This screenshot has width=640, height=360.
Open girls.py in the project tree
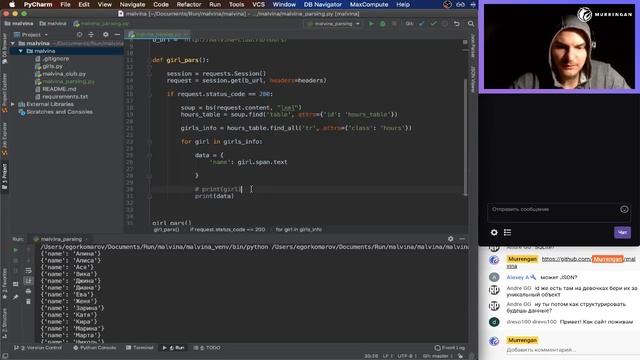pos(53,66)
